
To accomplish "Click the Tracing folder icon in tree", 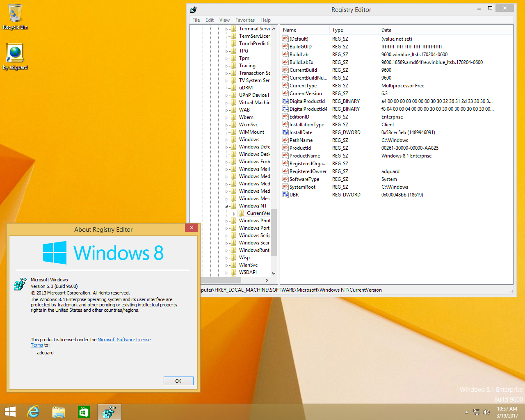I will [234, 66].
